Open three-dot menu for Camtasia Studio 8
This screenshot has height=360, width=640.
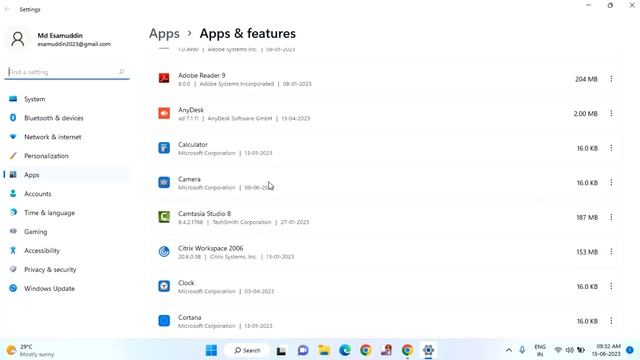[x=611, y=217]
